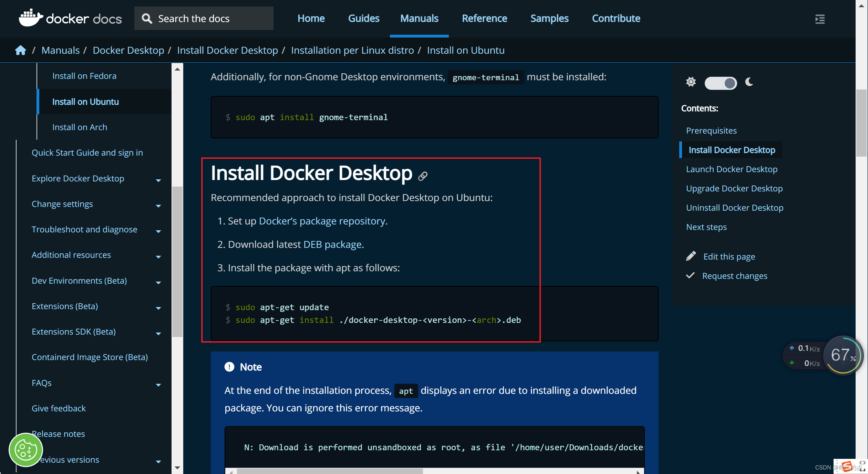Image resolution: width=868 pixels, height=474 pixels.
Task: Select the moon icon for dark theme
Action: tap(748, 82)
